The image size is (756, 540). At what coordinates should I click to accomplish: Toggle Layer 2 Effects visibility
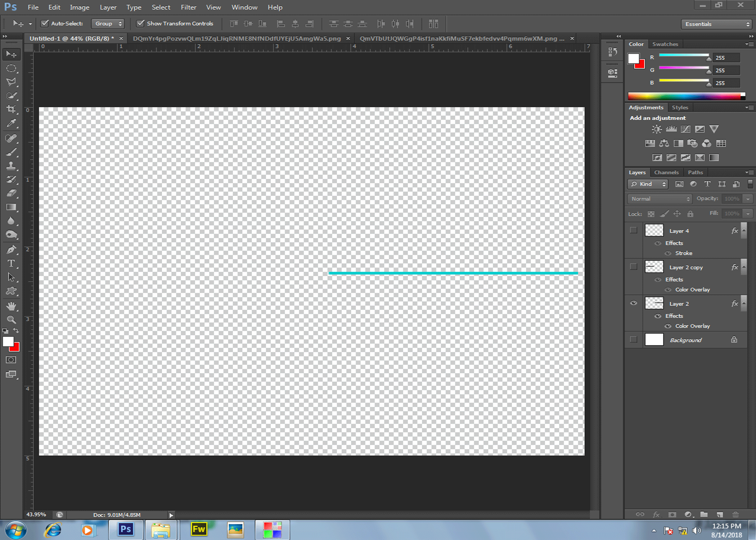click(x=658, y=316)
